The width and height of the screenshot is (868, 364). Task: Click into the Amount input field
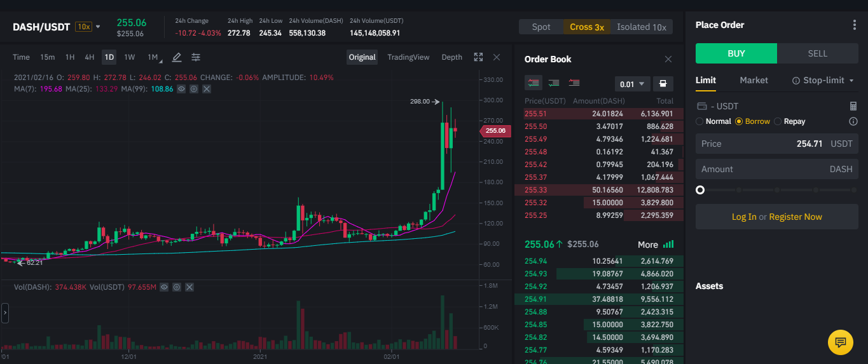tap(777, 169)
